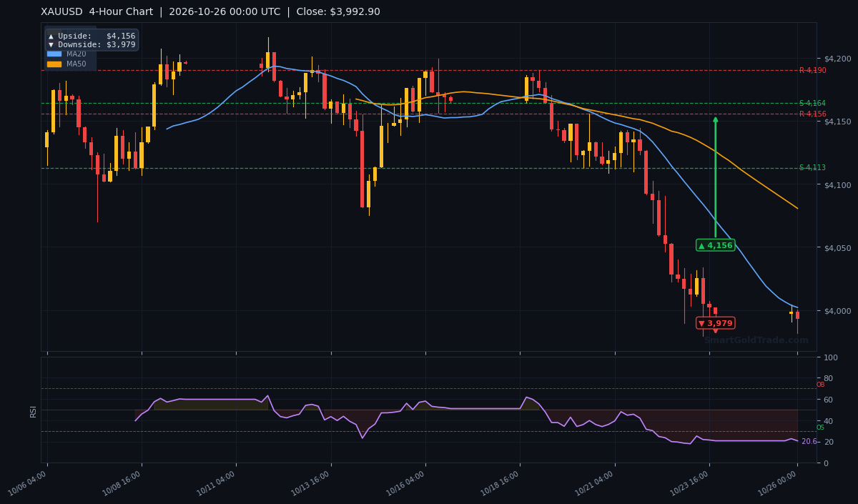Click the XAUUSD 4-Hour Chart title

click(98, 12)
